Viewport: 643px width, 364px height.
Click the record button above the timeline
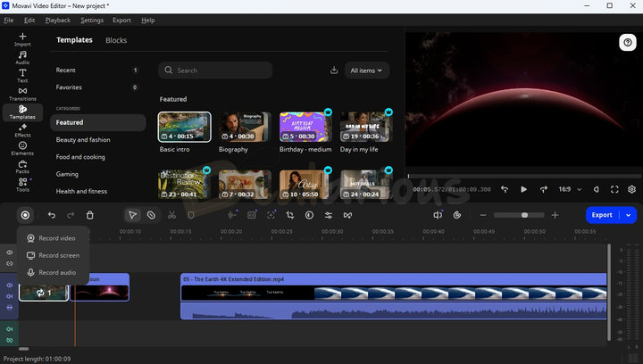25,215
